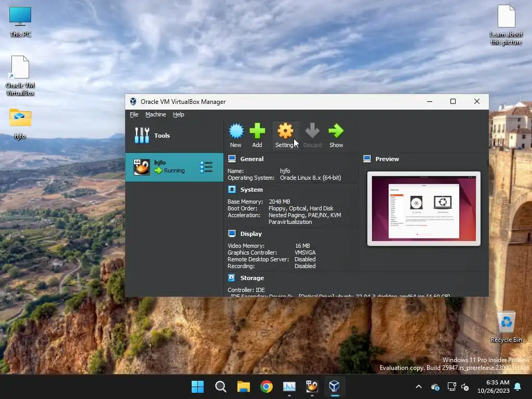The height and width of the screenshot is (399, 532).
Task: Click the '16 MB' video memory value
Action: (x=302, y=246)
